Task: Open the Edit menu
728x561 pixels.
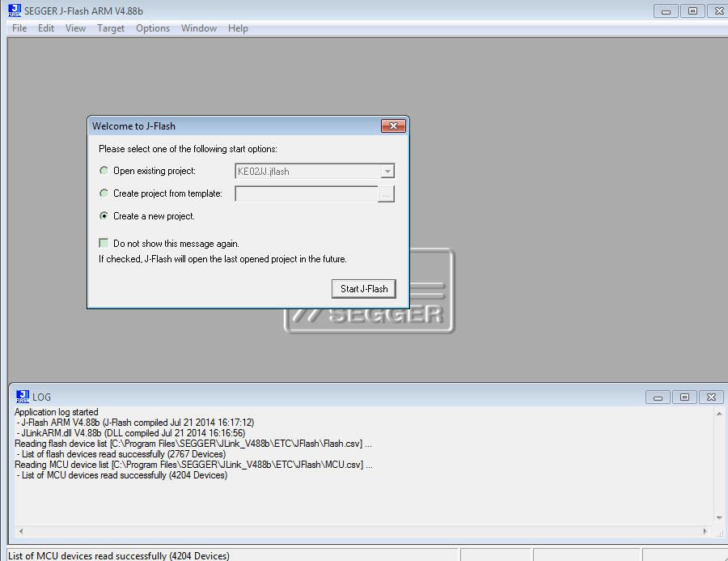Action: pyautogui.click(x=46, y=28)
